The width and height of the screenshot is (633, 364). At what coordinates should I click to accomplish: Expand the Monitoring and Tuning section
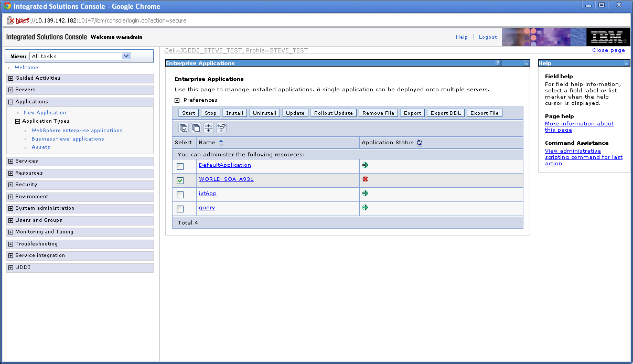[x=11, y=232]
